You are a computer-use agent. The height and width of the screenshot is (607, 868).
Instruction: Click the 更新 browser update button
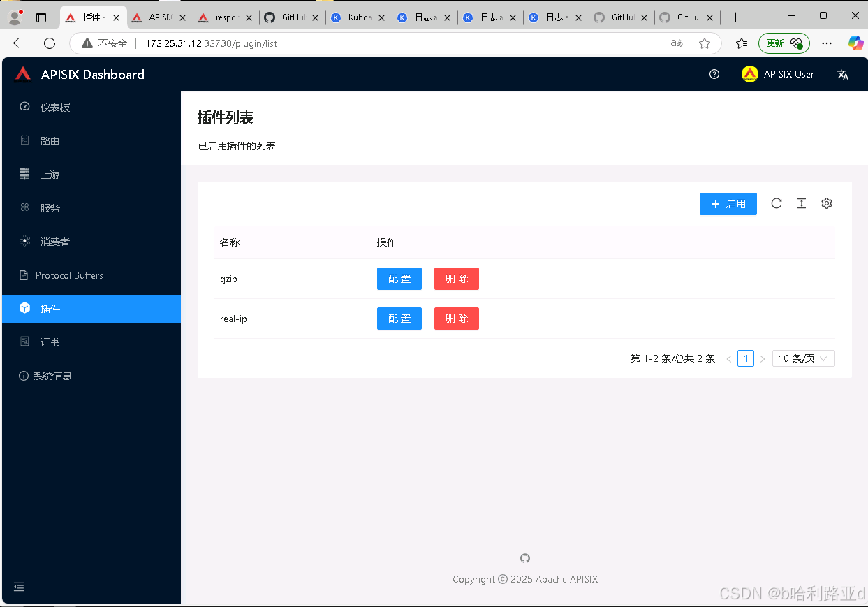[x=784, y=43]
